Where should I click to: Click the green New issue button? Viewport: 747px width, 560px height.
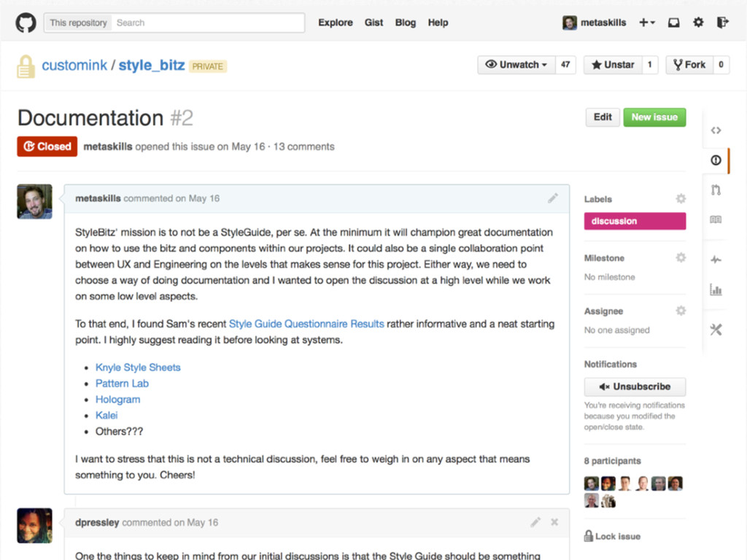point(654,117)
